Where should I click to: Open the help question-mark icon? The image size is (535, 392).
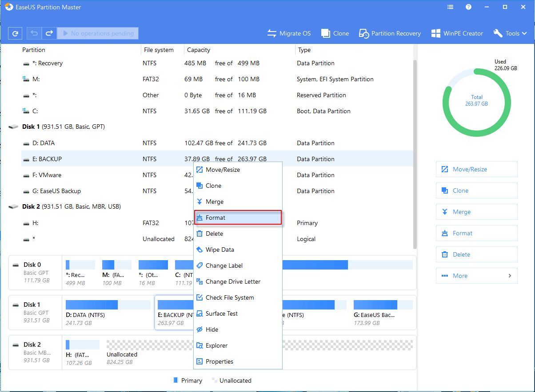[x=468, y=7]
